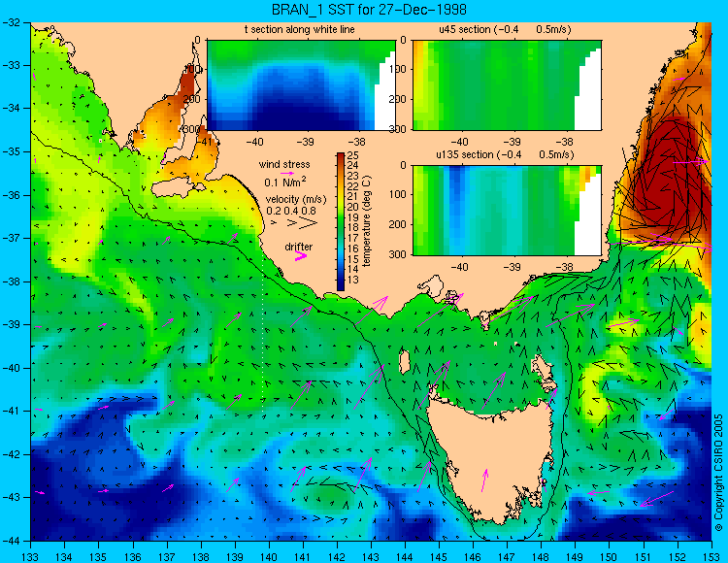Click the 16 tick on the color bar
Image resolution: width=728 pixels, height=563 pixels.
pos(353,248)
